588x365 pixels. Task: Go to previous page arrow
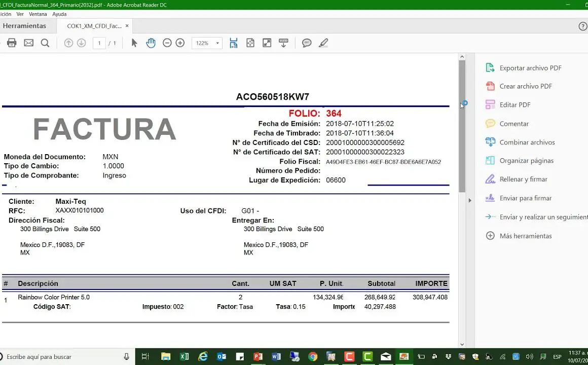68,43
